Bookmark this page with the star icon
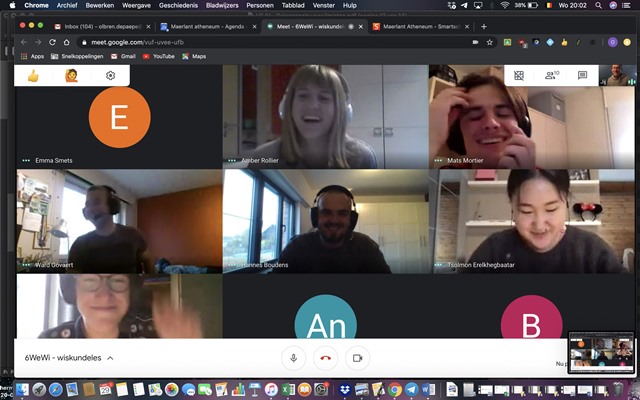 490,42
